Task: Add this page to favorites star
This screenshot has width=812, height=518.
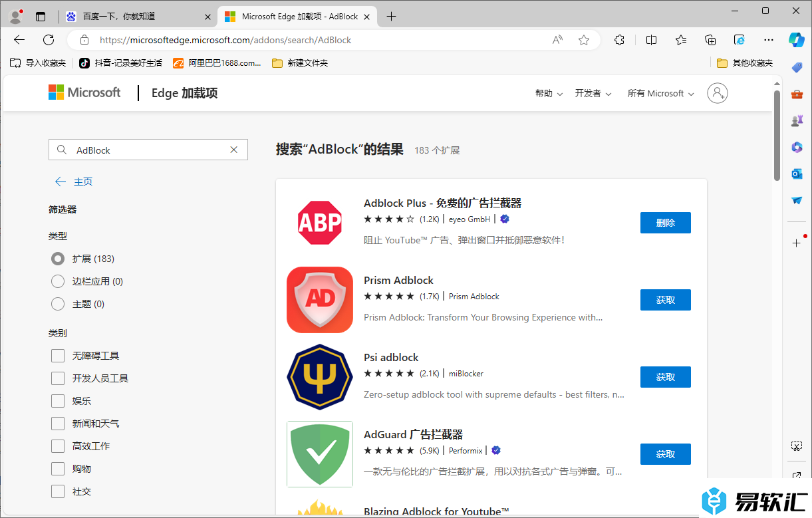Action: (x=584, y=40)
